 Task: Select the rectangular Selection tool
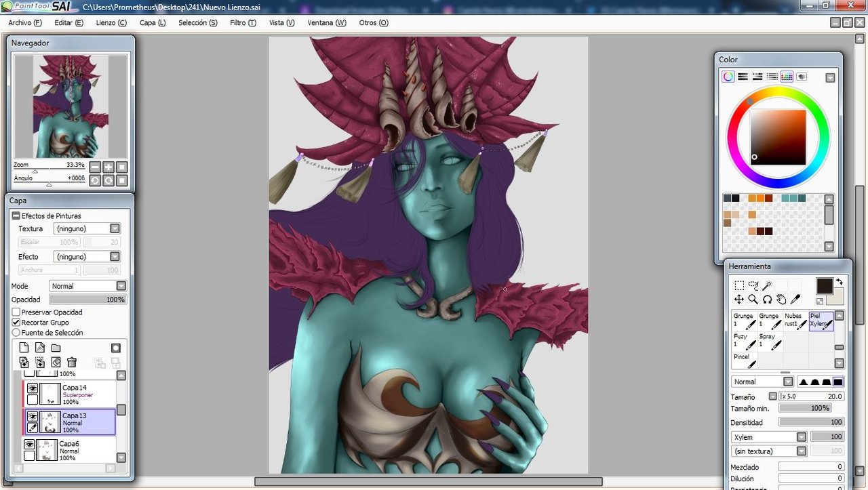(x=739, y=285)
